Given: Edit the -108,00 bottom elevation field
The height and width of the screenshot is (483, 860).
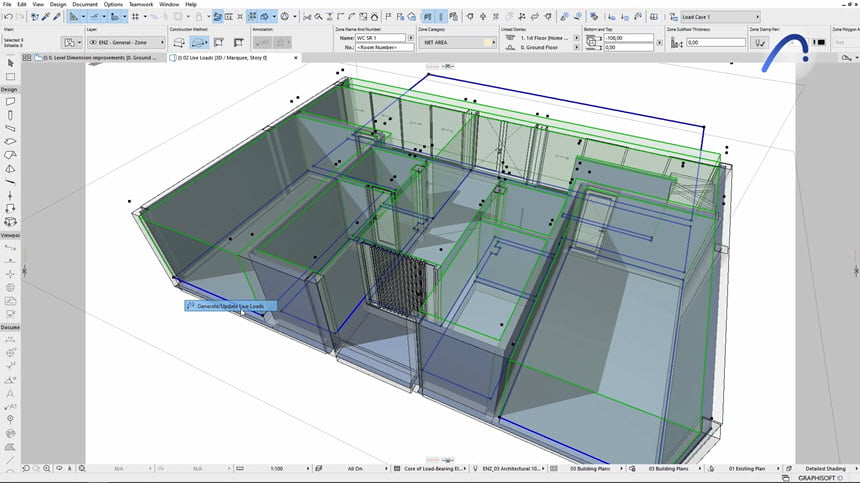Looking at the screenshot, I should [x=629, y=38].
